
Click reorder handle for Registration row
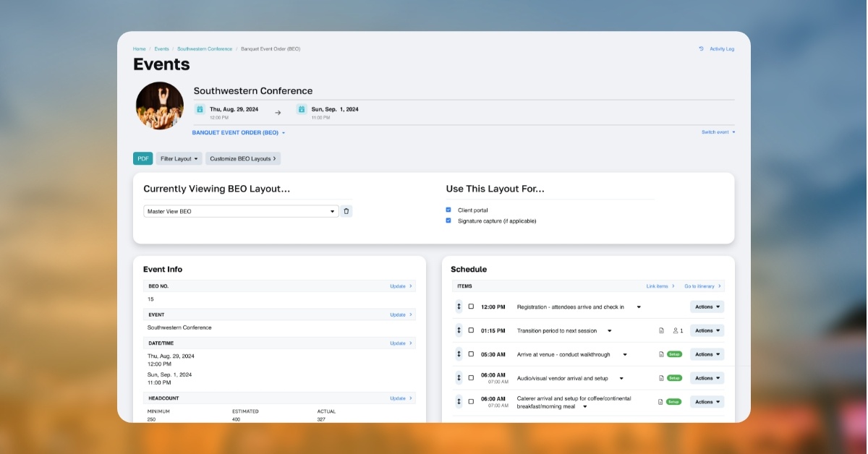coord(459,307)
